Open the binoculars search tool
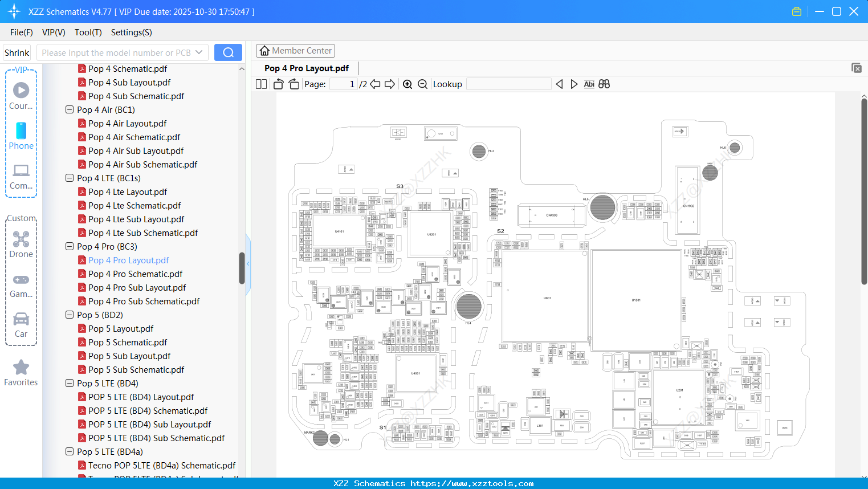868x489 pixels. [604, 84]
